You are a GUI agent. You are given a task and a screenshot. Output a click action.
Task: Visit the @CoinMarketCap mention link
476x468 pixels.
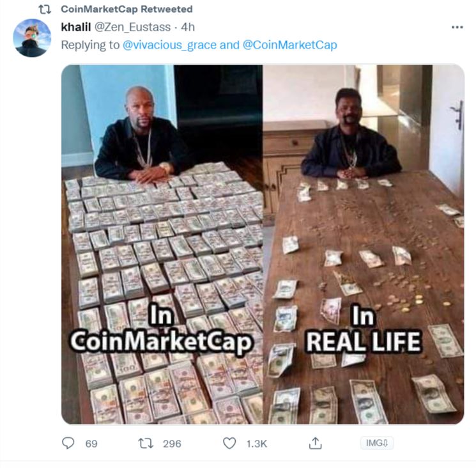click(x=290, y=45)
